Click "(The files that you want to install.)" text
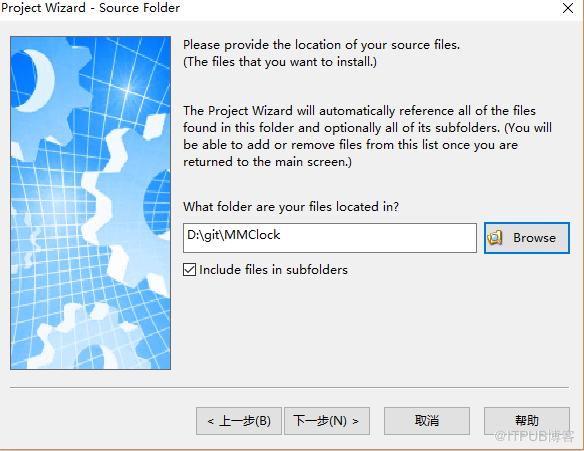584x451 pixels. click(280, 62)
